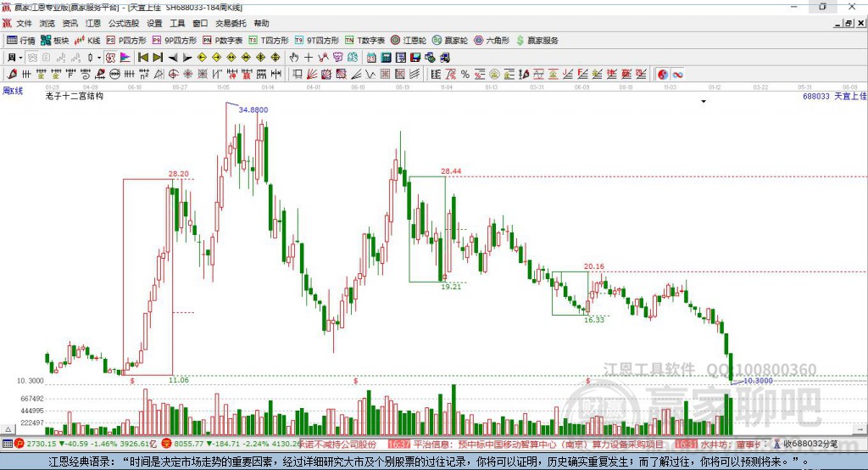Open the 文件 menu

point(24,23)
